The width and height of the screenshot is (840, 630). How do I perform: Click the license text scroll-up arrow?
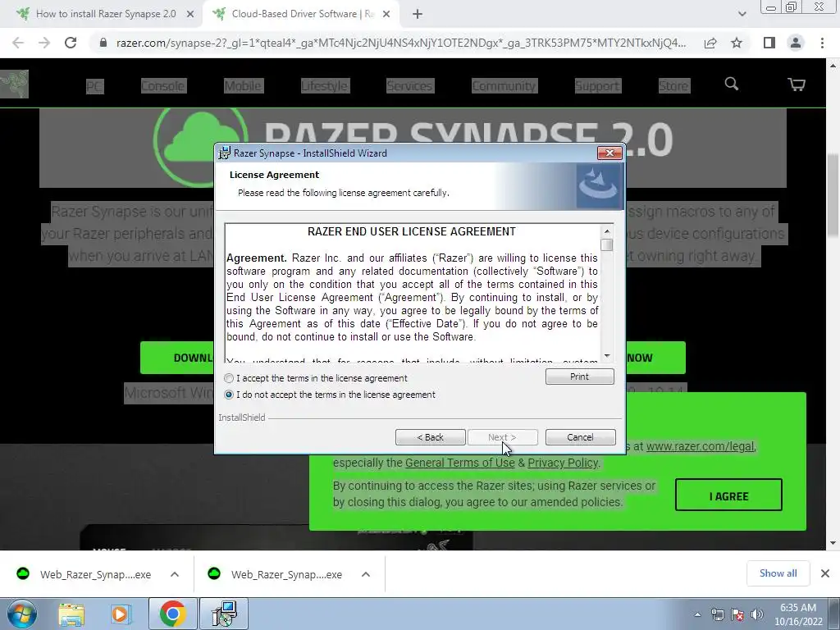607,231
